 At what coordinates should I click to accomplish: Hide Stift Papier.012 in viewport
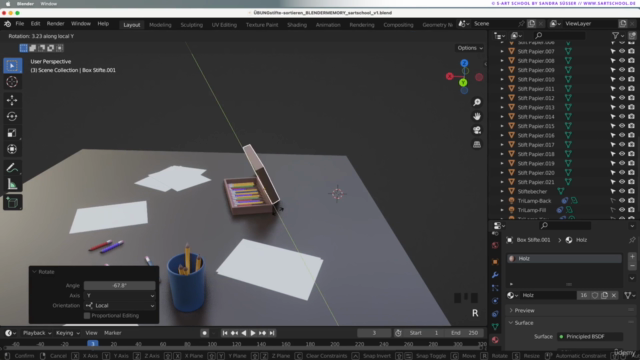point(622,98)
